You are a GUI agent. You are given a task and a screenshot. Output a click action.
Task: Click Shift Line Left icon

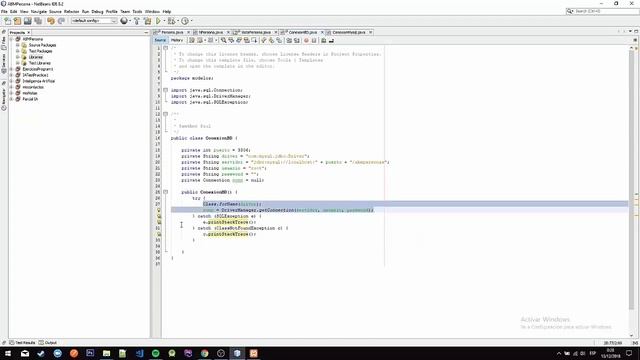289,40
